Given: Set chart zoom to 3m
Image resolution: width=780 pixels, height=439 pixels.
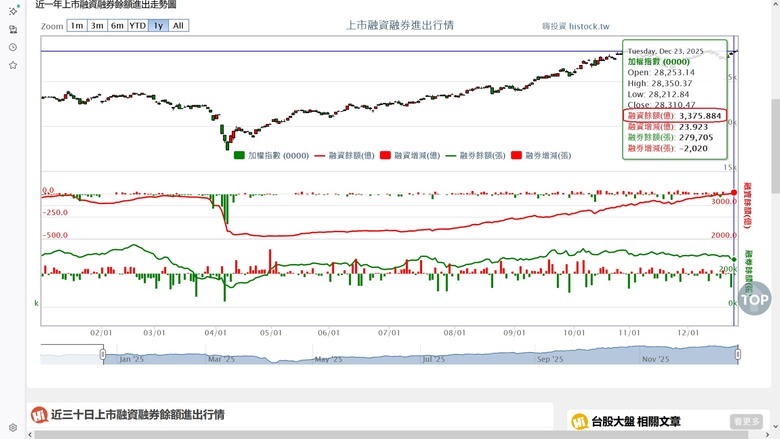Looking at the screenshot, I should click(97, 25).
